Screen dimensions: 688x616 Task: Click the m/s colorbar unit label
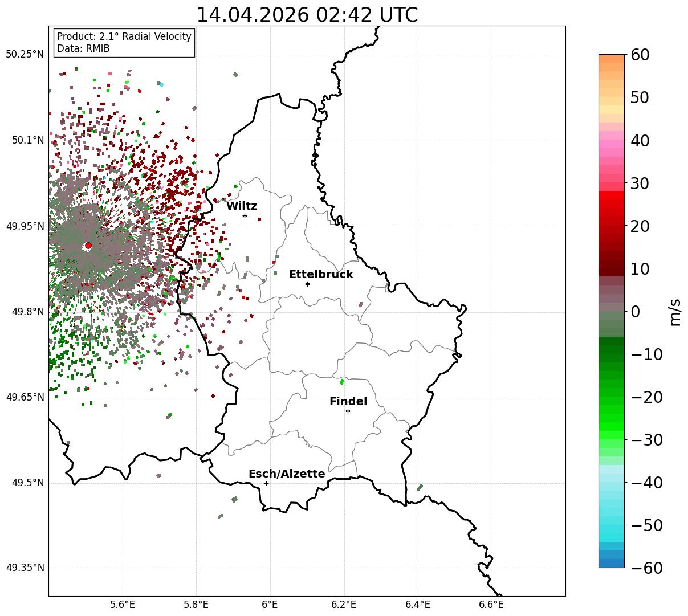click(675, 311)
